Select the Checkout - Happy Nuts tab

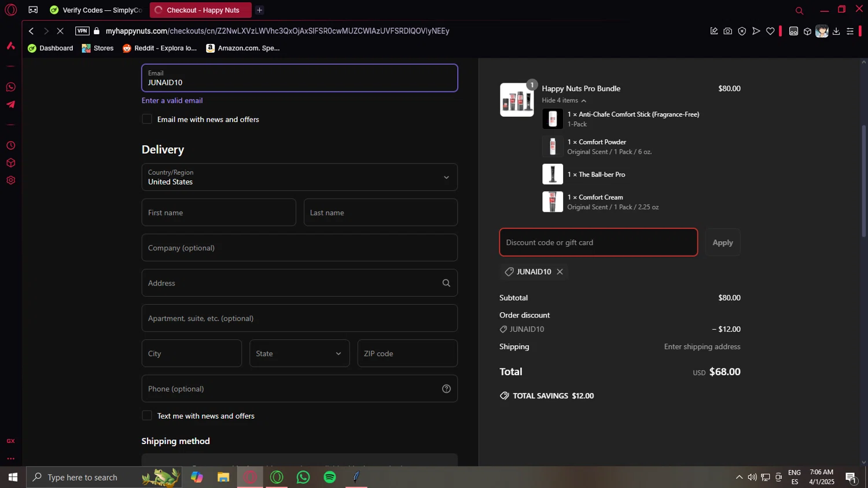(200, 10)
